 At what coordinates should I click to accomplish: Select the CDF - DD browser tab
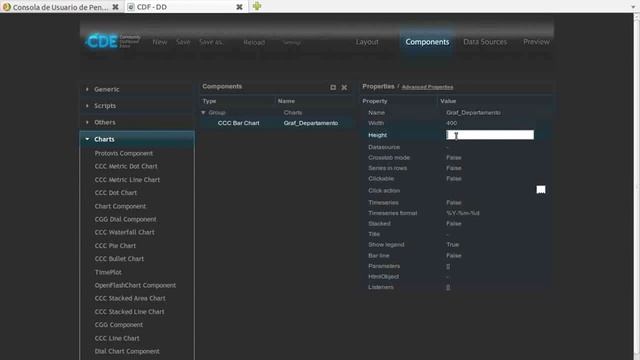186,7
